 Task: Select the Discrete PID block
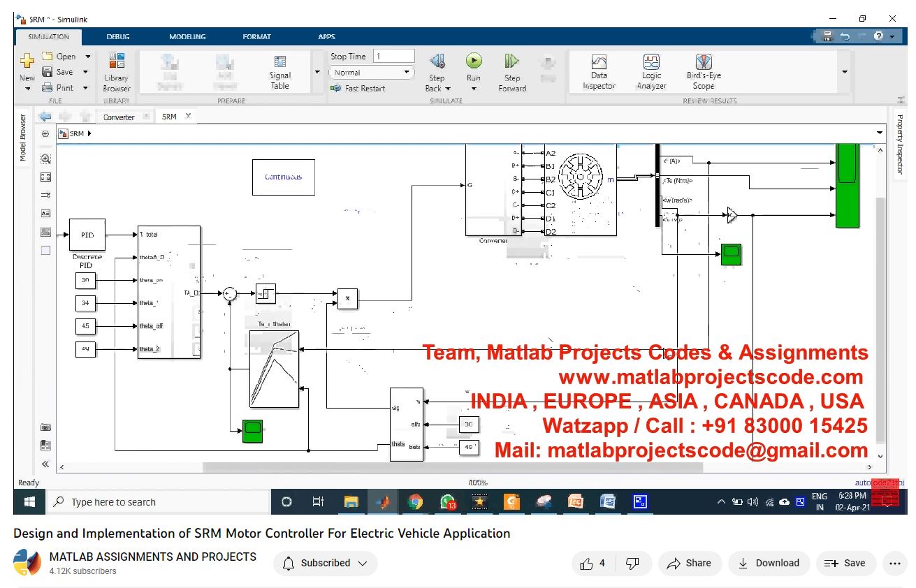click(87, 235)
